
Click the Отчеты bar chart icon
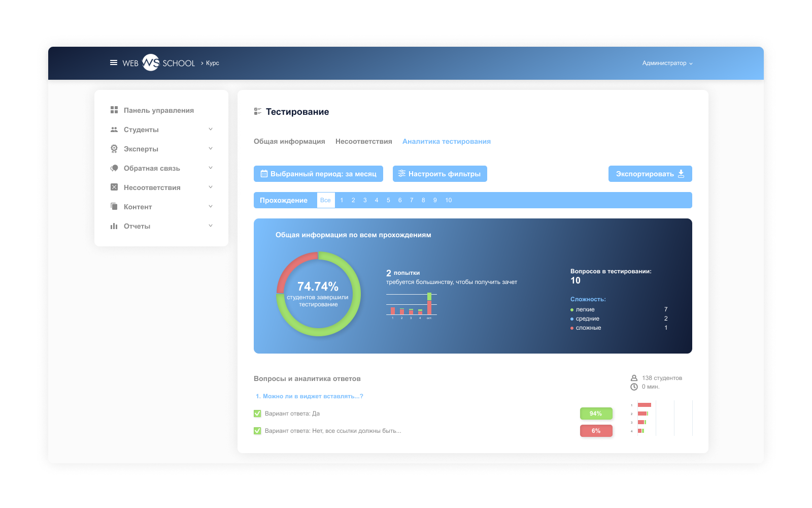(x=114, y=226)
